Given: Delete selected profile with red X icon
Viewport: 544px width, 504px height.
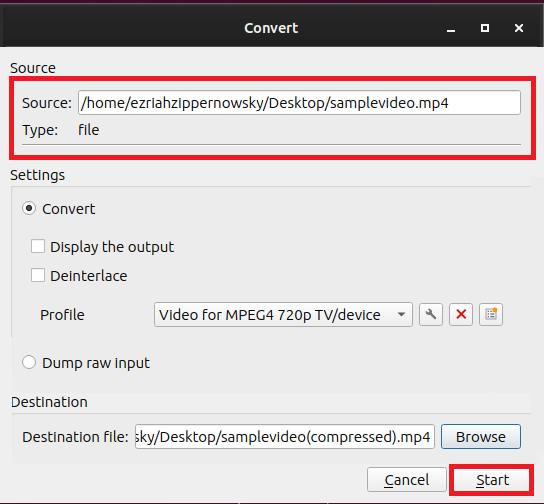Looking at the screenshot, I should pyautogui.click(x=461, y=315).
